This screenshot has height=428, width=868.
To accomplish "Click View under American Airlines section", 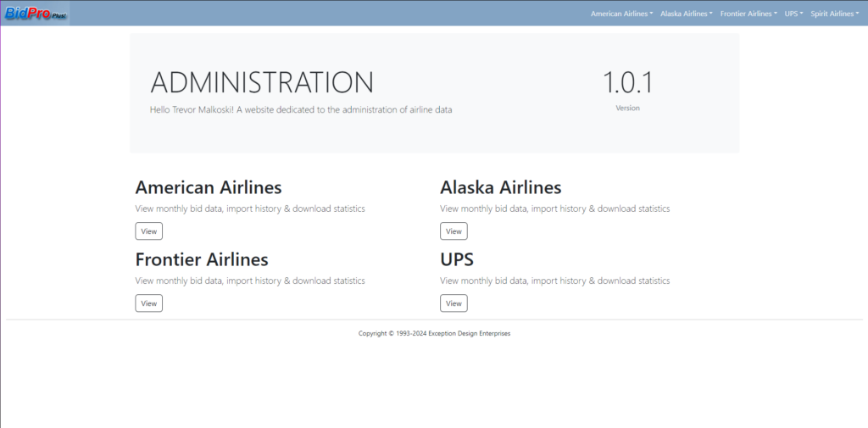I will point(148,231).
